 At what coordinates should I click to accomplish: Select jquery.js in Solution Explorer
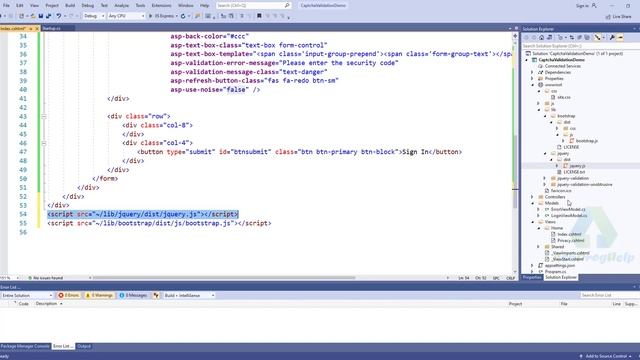(x=577, y=166)
